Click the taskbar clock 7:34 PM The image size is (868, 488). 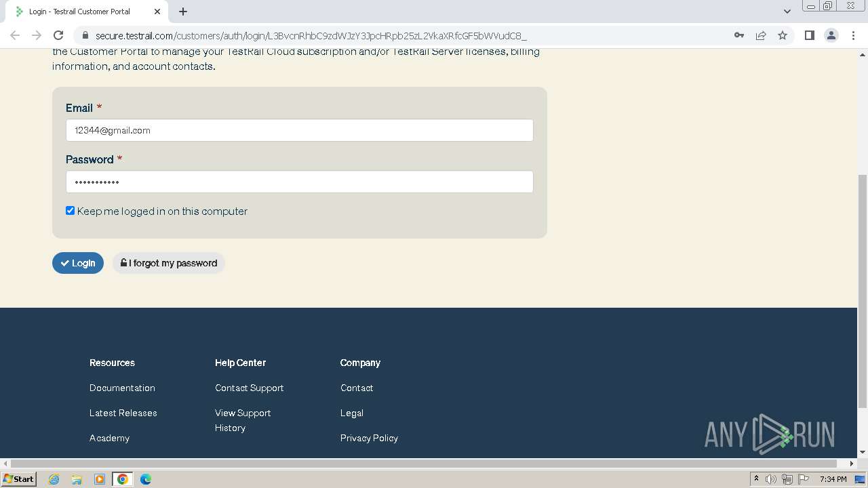click(833, 479)
